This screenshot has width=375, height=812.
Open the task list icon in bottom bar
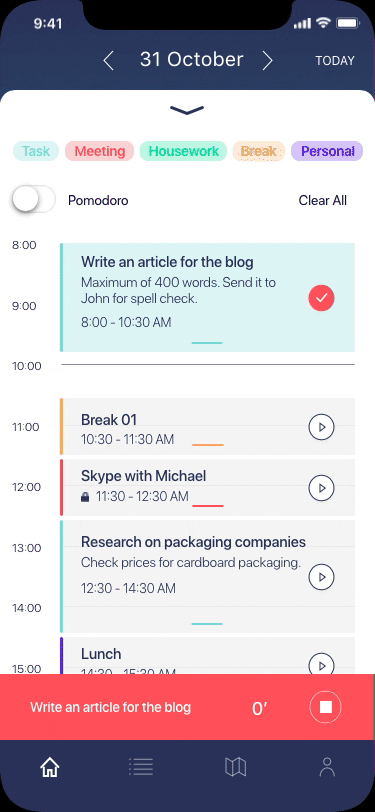coord(141,767)
